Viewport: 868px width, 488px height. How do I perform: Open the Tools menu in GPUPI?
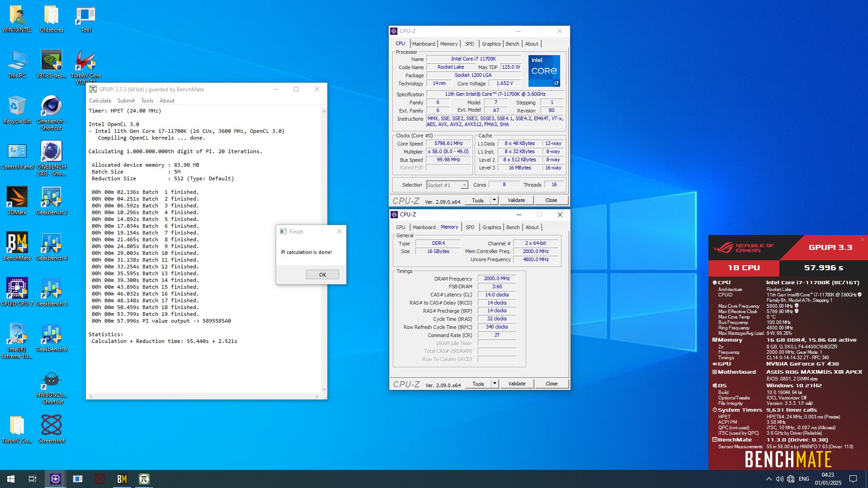coord(147,101)
